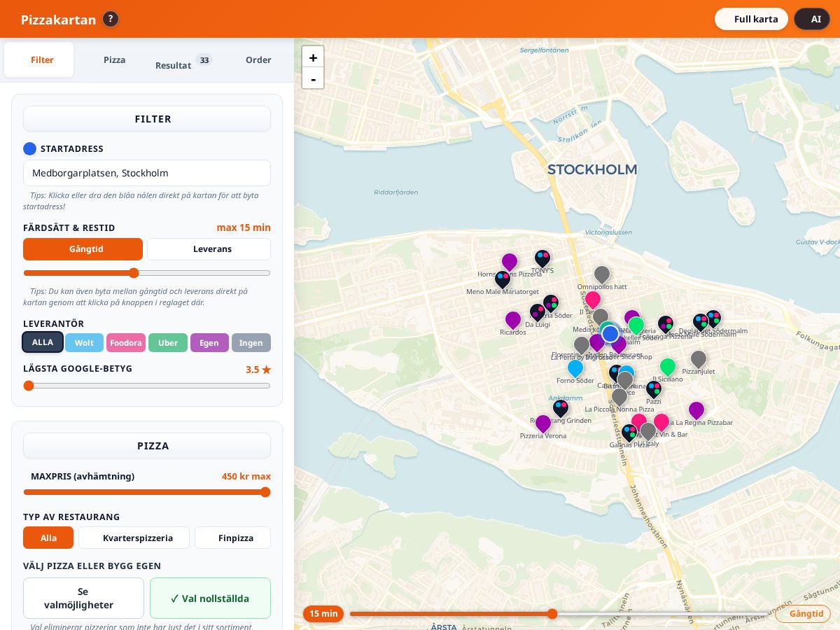Image resolution: width=840 pixels, height=630 pixels.
Task: Select the Il Siciliano pin
Action: [x=668, y=367]
